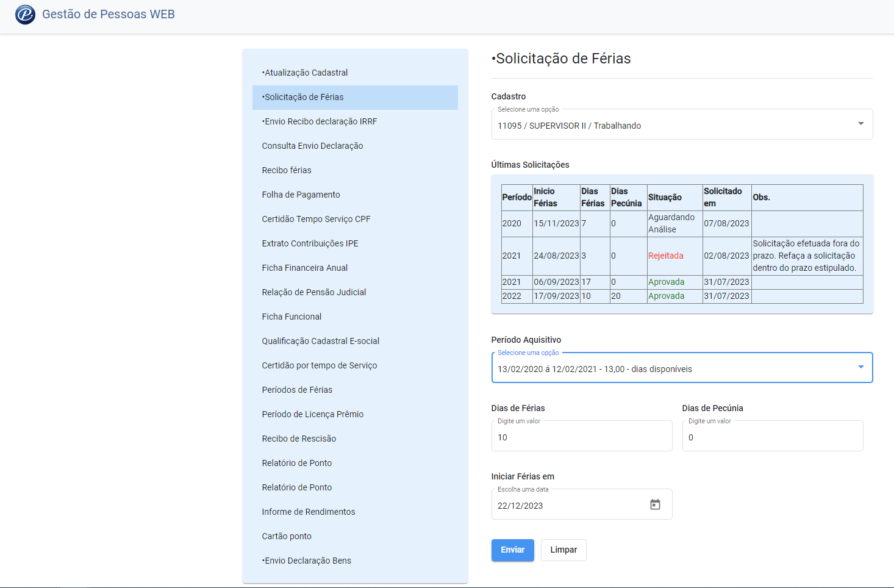Open Certidão por tempo de Serviço
The height and width of the screenshot is (588, 894).
[355, 365]
